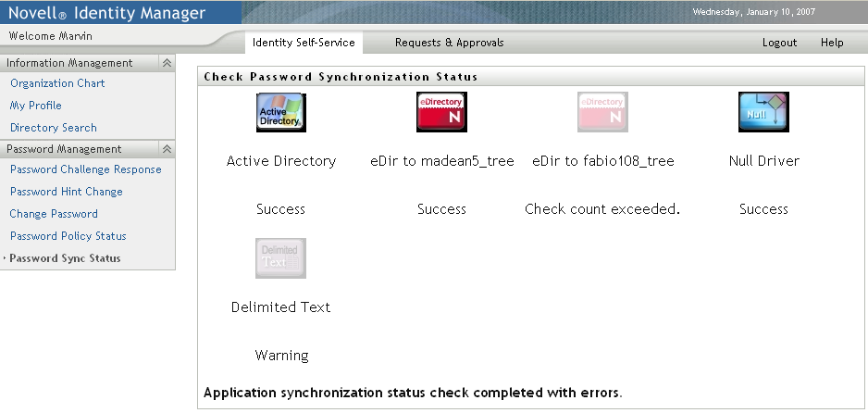
Task: Click the 'Welcome Marvin' greeting
Action: pos(50,36)
